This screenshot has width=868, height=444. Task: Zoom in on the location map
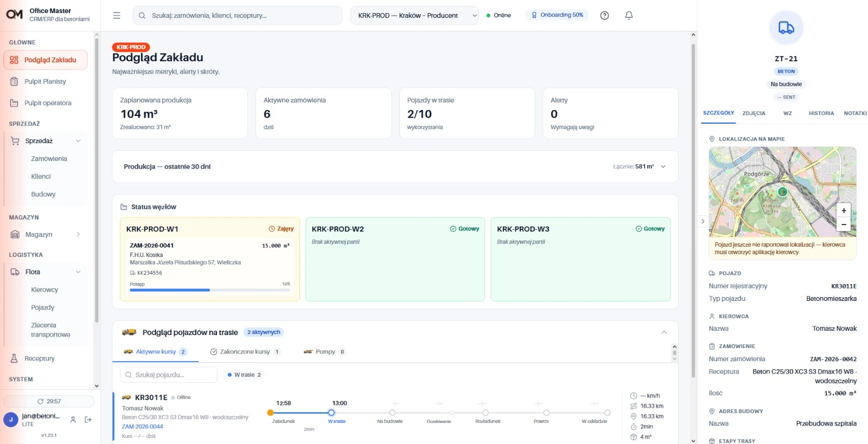pyautogui.click(x=844, y=211)
